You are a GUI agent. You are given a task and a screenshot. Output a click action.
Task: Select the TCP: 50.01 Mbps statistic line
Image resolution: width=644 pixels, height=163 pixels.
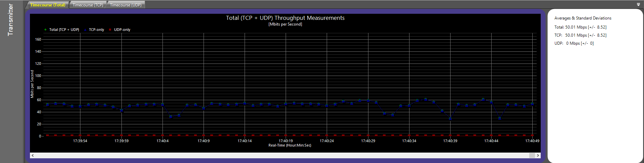(580, 35)
